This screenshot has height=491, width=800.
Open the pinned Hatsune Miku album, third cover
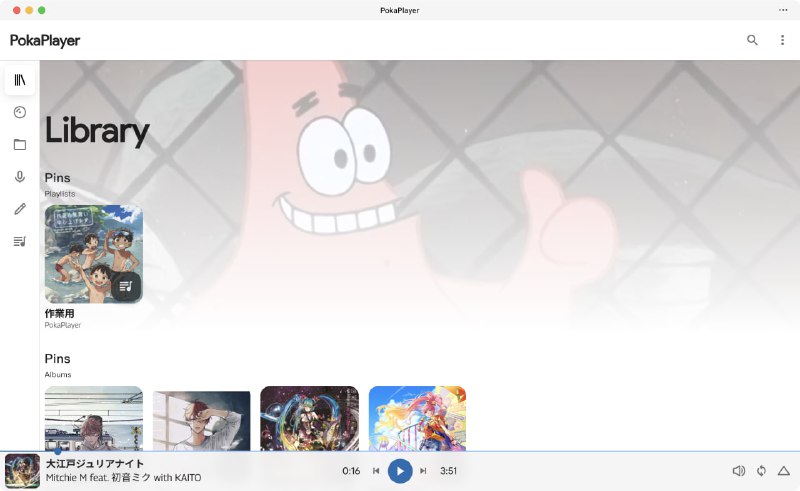(309, 418)
